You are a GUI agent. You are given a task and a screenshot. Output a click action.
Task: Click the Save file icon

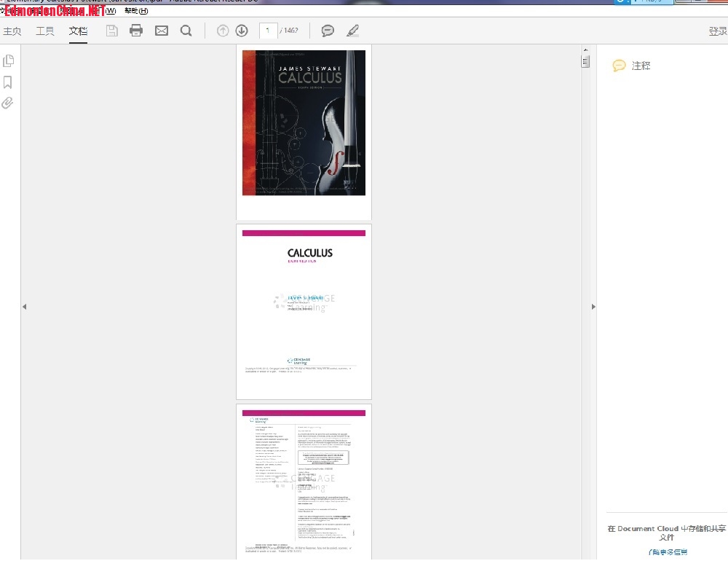(x=111, y=31)
